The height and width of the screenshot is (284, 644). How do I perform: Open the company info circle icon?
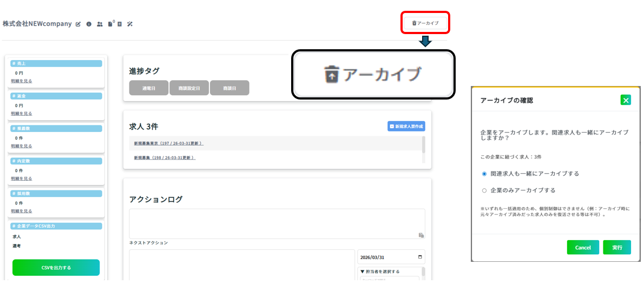coord(89,24)
